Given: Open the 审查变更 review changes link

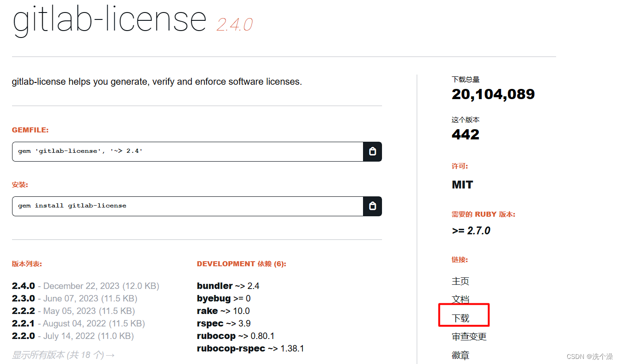Looking at the screenshot, I should (469, 337).
